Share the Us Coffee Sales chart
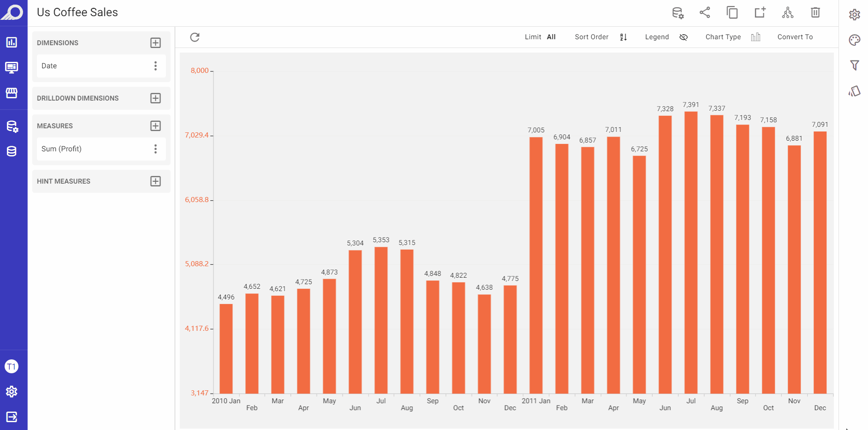The image size is (868, 430). [x=705, y=12]
